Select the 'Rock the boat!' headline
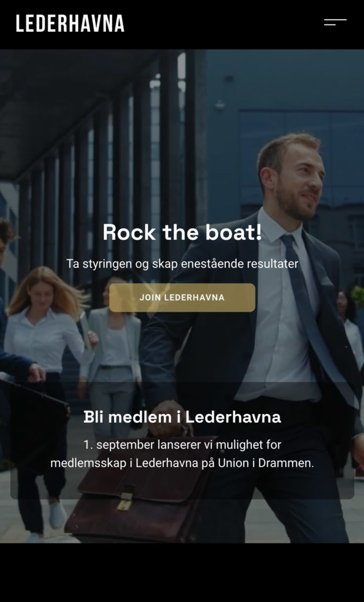Image resolution: width=364 pixels, height=602 pixels. point(182,232)
